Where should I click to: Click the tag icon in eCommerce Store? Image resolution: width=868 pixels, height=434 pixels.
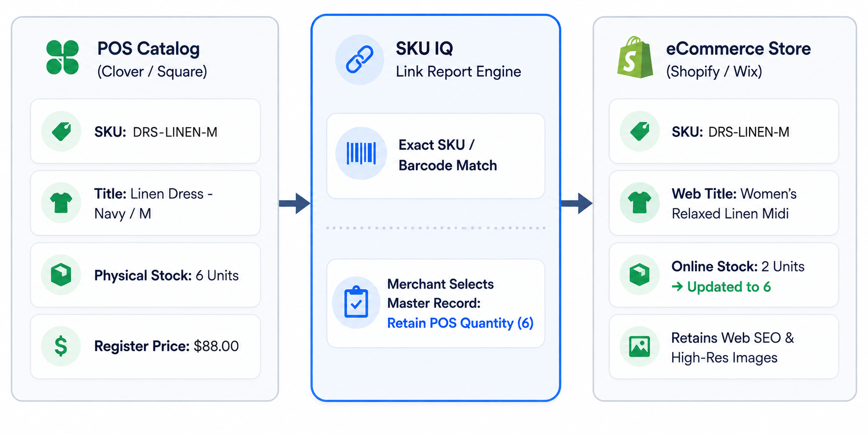(x=640, y=132)
